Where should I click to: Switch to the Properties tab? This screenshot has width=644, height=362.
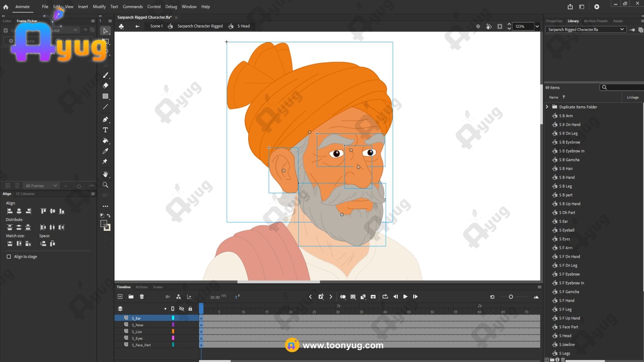(x=554, y=21)
